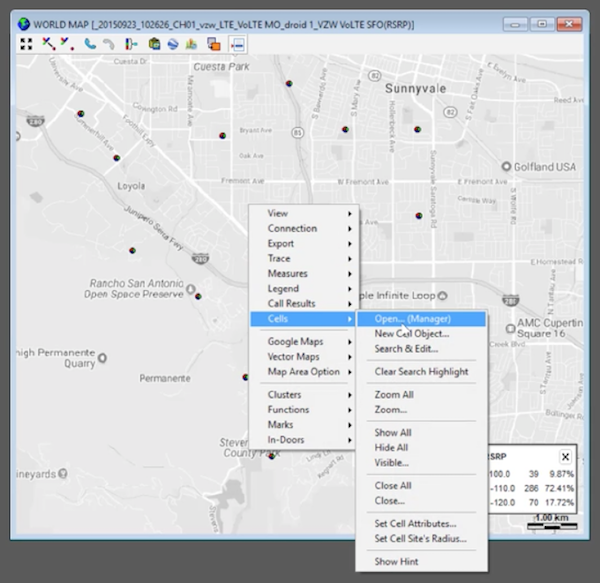Choose New Cell Object... menu entry
600x583 pixels.
[411, 333]
